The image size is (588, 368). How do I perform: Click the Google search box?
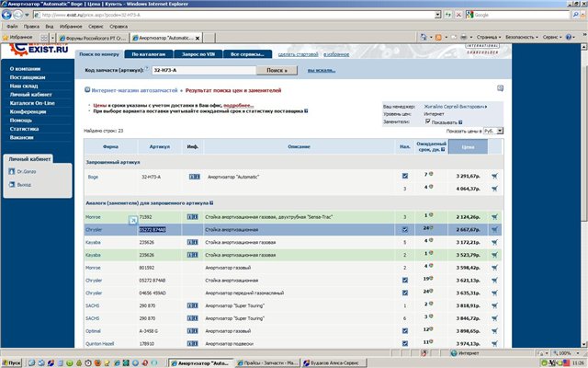click(x=522, y=15)
